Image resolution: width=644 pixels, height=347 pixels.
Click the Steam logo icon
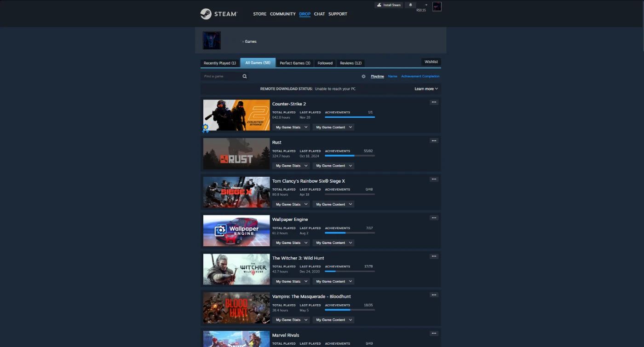pyautogui.click(x=206, y=14)
